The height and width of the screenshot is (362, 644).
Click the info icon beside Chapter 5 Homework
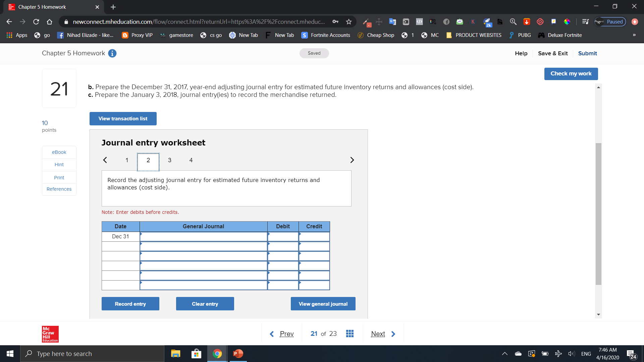tap(112, 53)
